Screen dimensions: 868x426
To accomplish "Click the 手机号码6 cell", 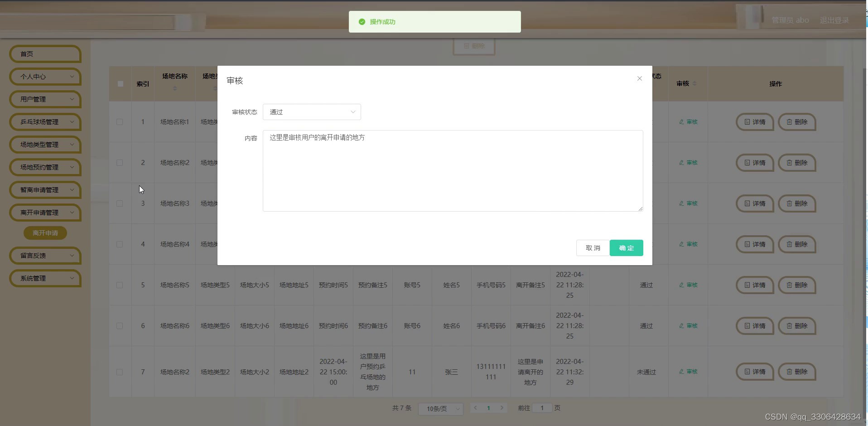I will (491, 326).
